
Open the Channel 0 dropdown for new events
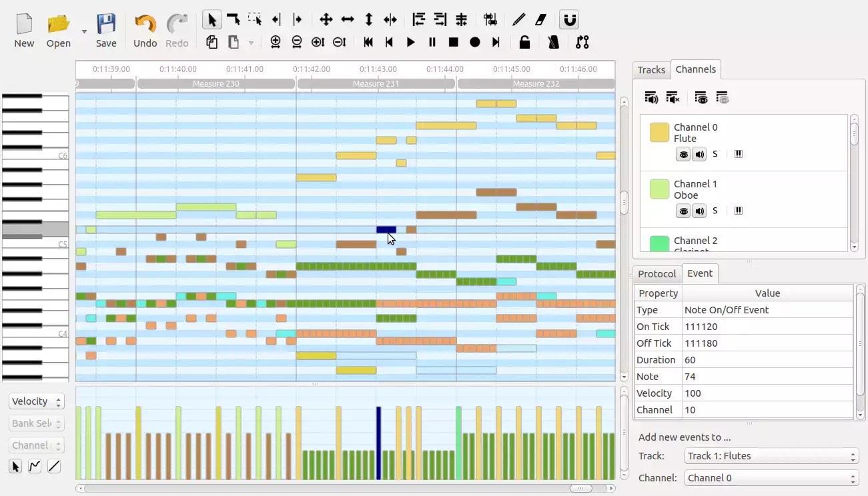(x=771, y=478)
